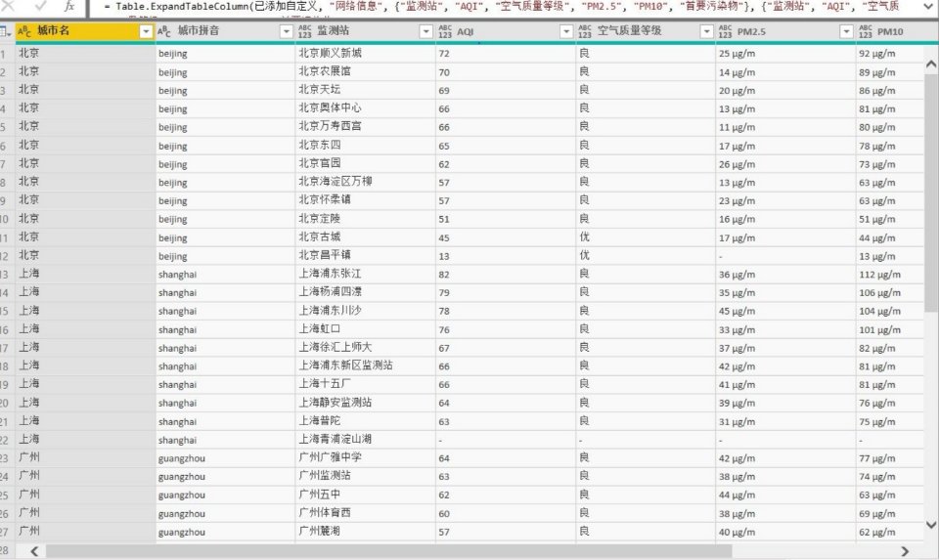Image resolution: width=939 pixels, height=560 pixels.
Task: Click the fx function icon
Action: click(x=69, y=6)
